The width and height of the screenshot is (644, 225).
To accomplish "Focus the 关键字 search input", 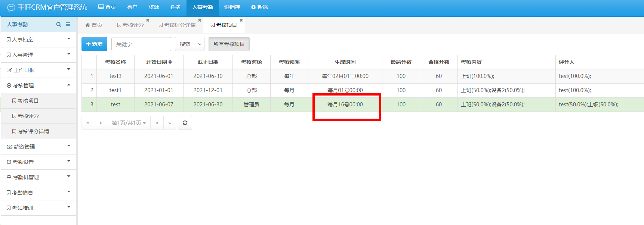I will point(141,44).
